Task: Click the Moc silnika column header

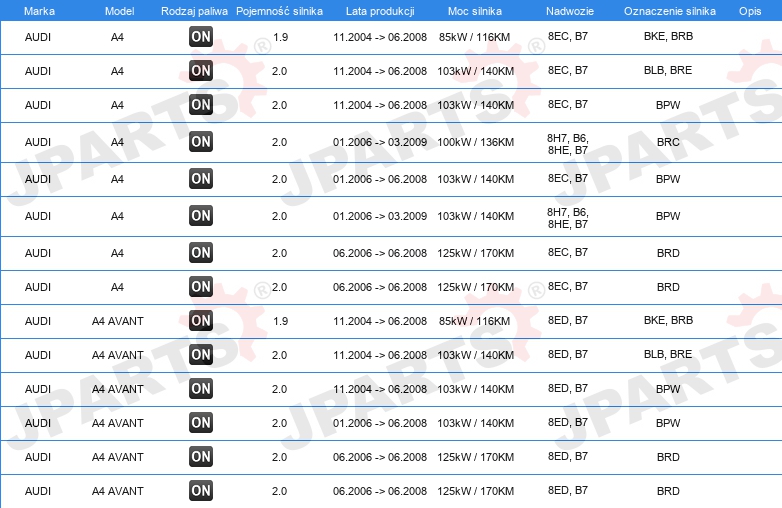Action: point(475,11)
